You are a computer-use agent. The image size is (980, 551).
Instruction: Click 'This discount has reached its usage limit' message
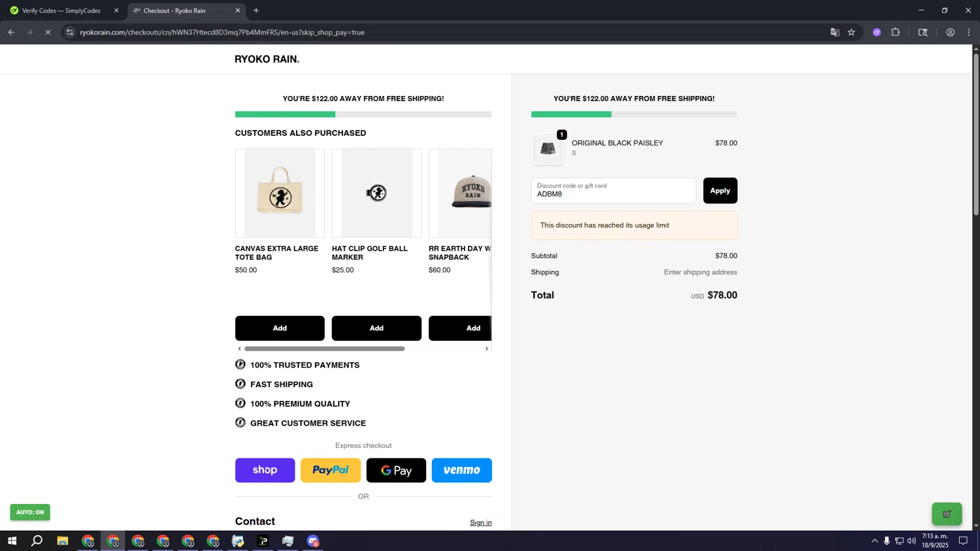tap(604, 225)
